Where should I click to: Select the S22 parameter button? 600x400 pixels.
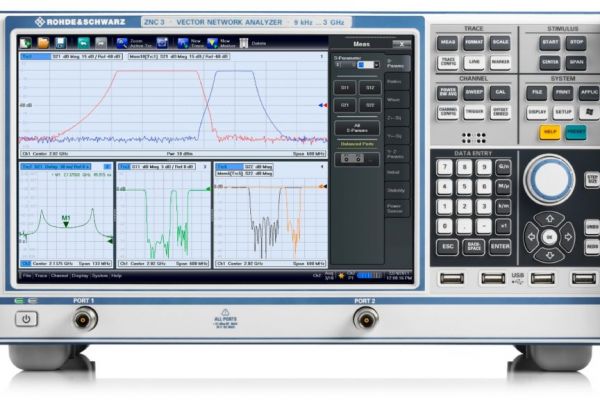368,103
